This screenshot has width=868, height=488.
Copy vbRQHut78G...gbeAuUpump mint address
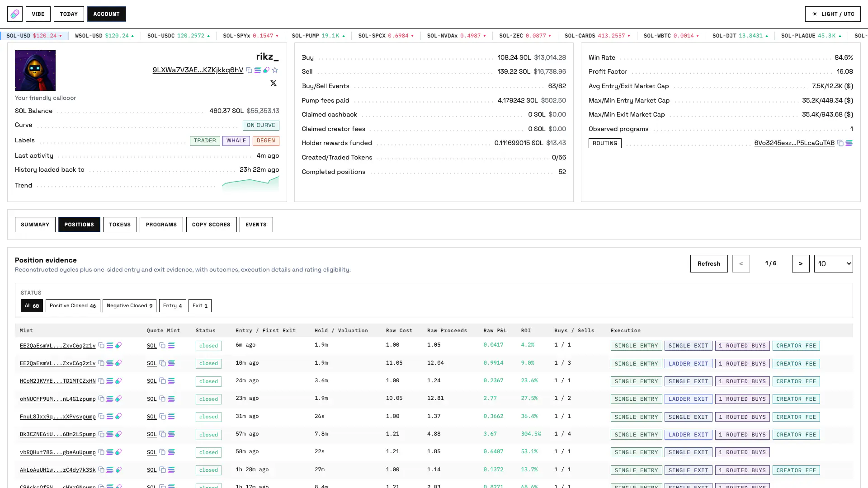pyautogui.click(x=101, y=452)
